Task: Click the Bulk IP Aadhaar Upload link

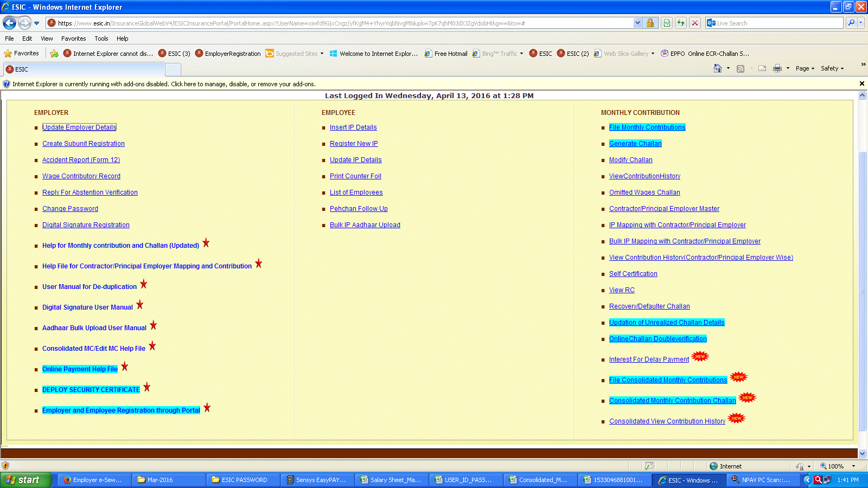Action: pos(365,225)
